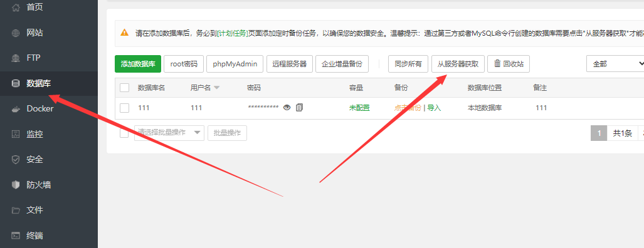Click the 导入 link for database 111
644x248 pixels.
coord(434,108)
